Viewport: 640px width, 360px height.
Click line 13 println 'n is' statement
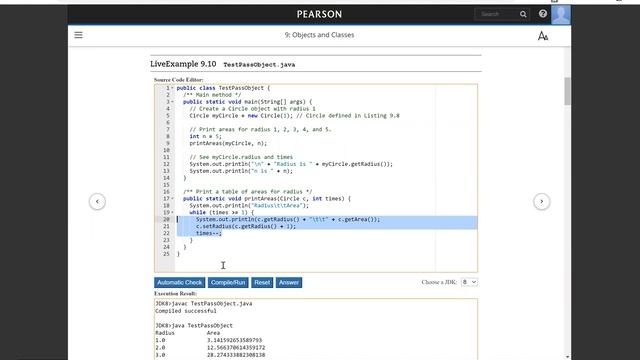(241, 171)
